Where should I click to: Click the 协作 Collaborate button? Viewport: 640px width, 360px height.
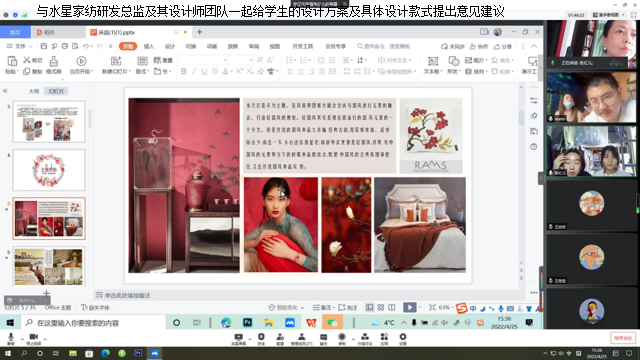pyautogui.click(x=479, y=46)
